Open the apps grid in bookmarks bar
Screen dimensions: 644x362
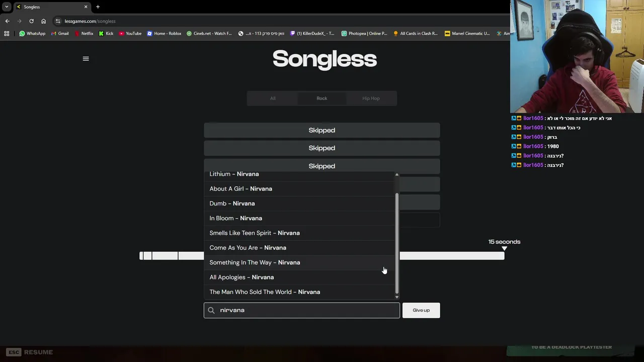[7, 34]
